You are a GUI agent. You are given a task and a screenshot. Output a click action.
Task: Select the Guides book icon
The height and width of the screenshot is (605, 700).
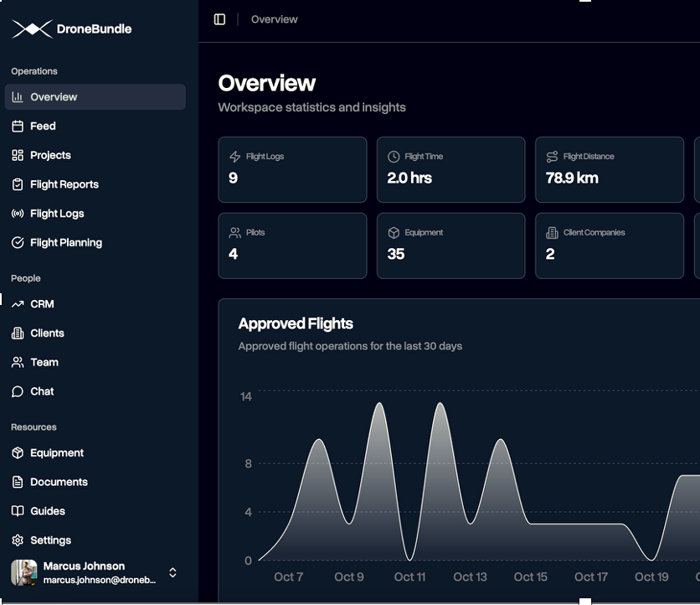coord(18,511)
